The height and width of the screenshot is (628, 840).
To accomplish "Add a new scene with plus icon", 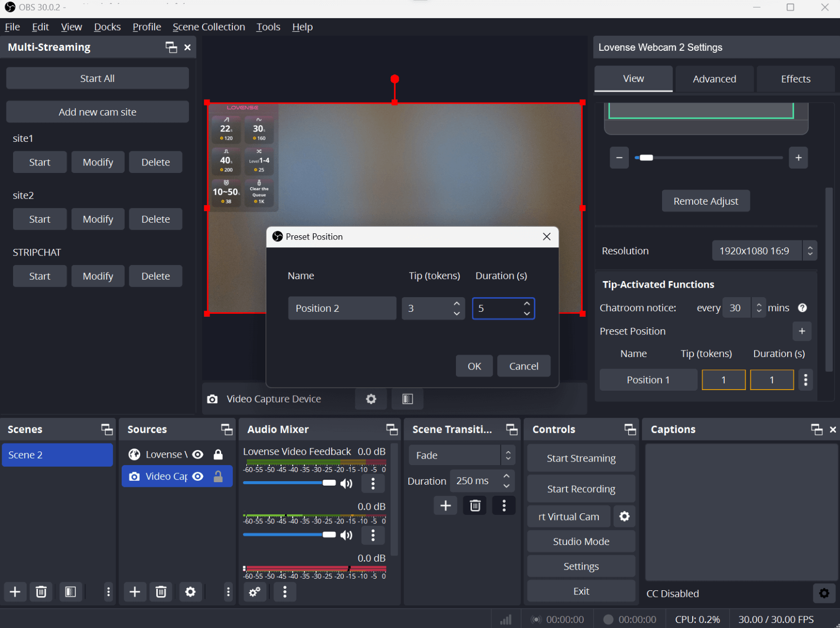I will (15, 592).
